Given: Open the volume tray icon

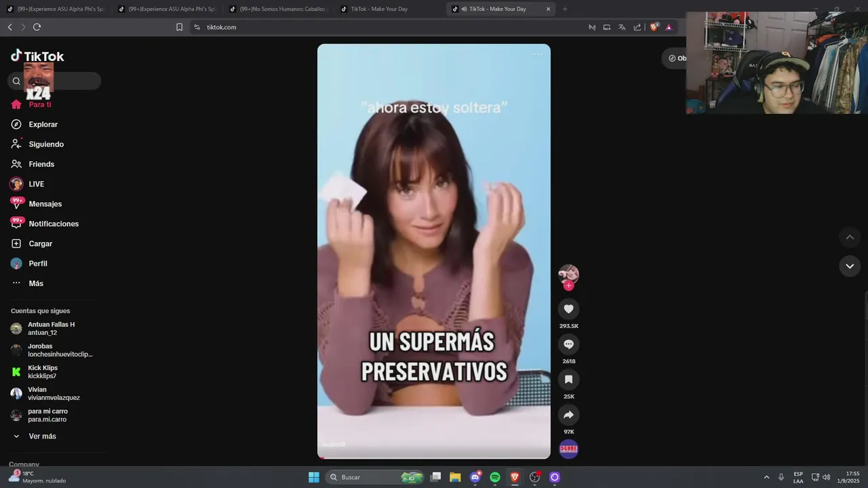Looking at the screenshot, I should (826, 477).
